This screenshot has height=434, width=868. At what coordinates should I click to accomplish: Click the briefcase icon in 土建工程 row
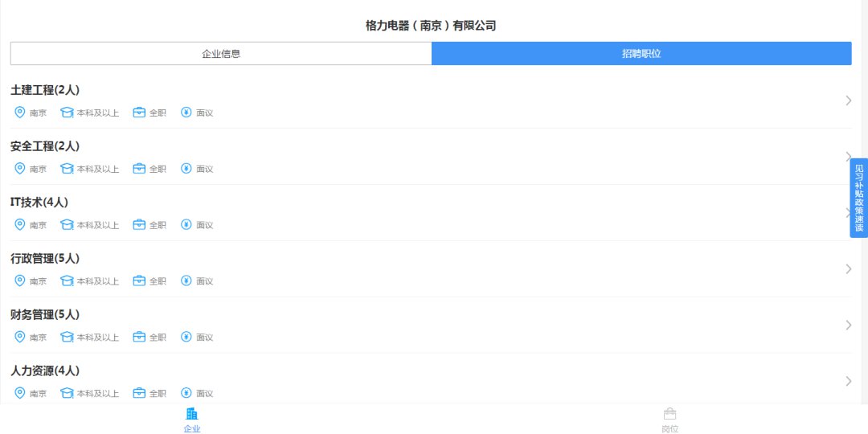(x=139, y=113)
